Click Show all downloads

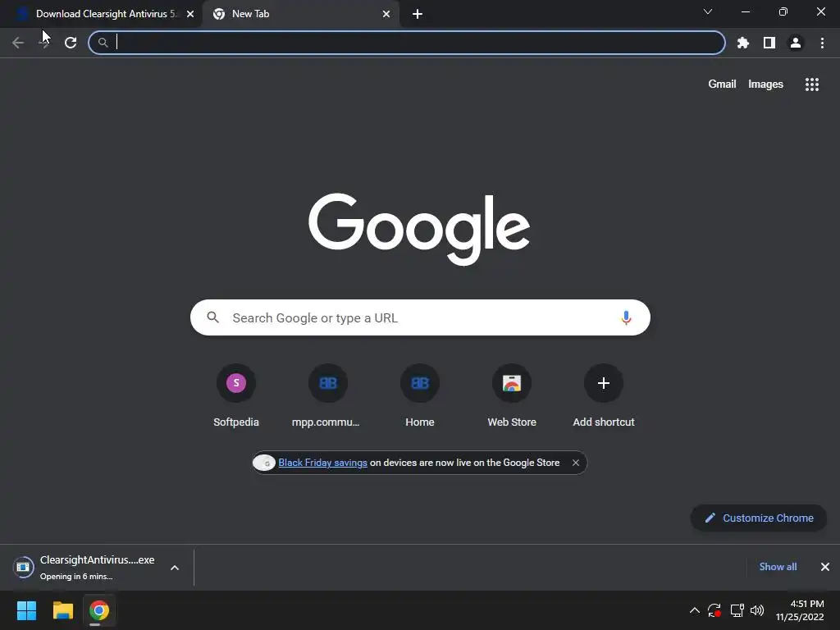point(778,567)
